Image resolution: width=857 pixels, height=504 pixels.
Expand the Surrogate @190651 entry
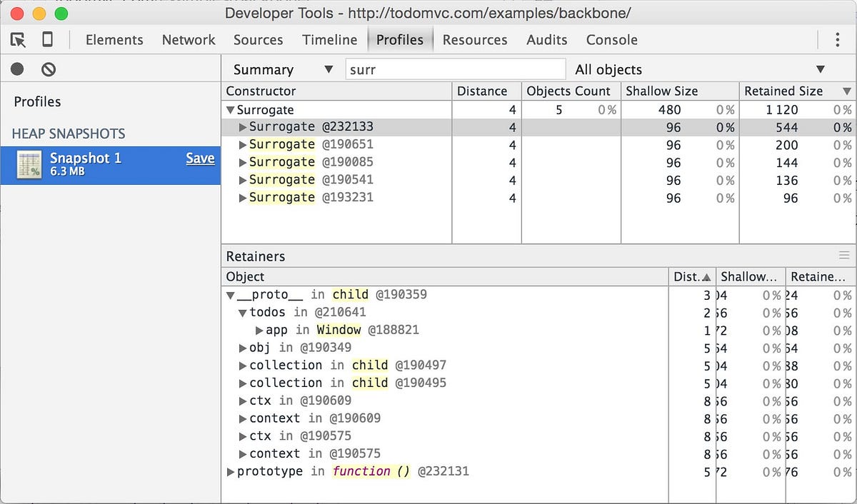(243, 144)
